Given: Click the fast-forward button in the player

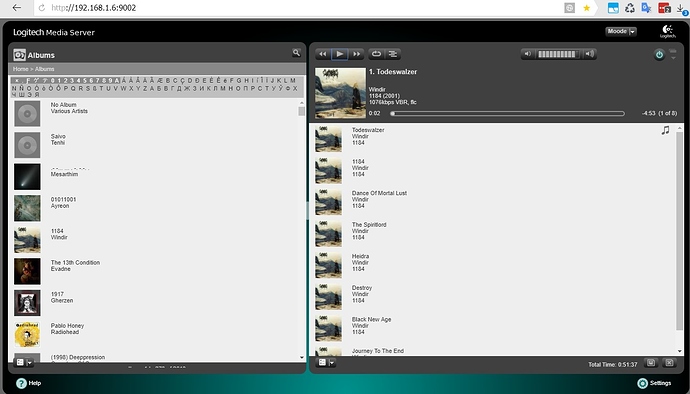Looking at the screenshot, I should [356, 54].
